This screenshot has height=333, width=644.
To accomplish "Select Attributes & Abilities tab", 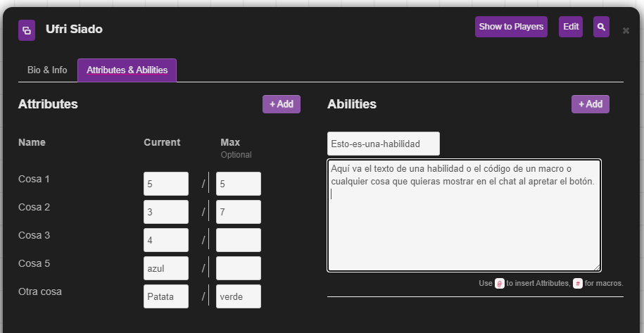I will (127, 70).
